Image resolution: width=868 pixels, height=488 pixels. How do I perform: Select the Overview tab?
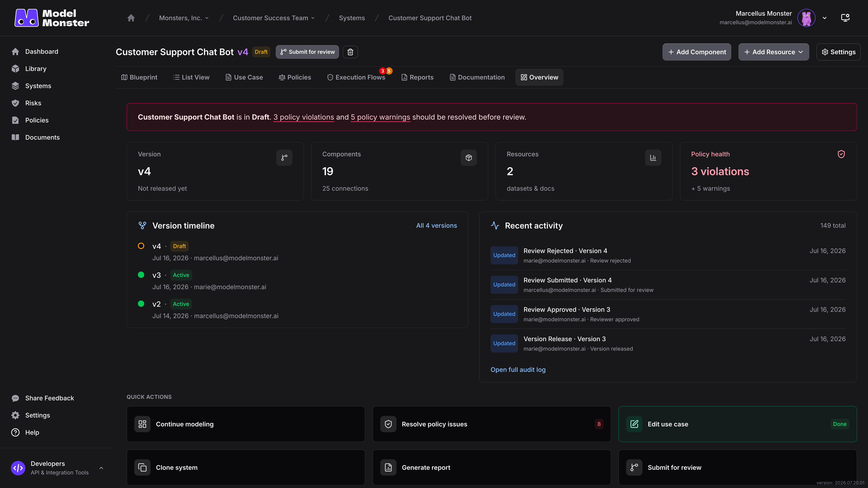coord(539,77)
